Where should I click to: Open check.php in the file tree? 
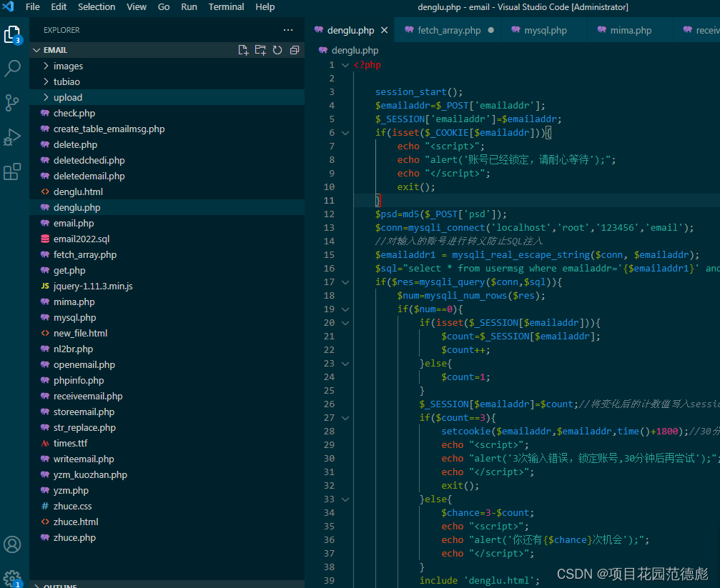167,113
